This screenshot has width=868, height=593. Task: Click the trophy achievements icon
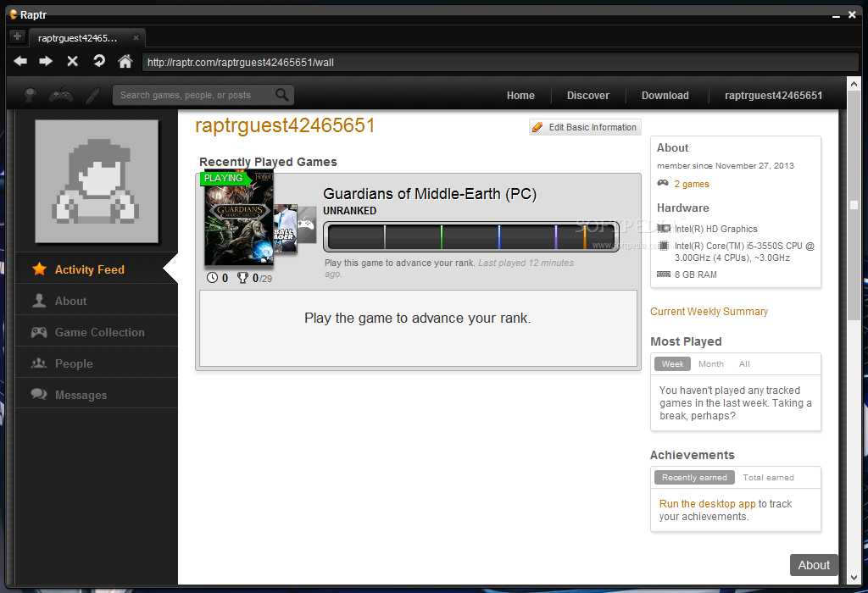pyautogui.click(x=242, y=278)
